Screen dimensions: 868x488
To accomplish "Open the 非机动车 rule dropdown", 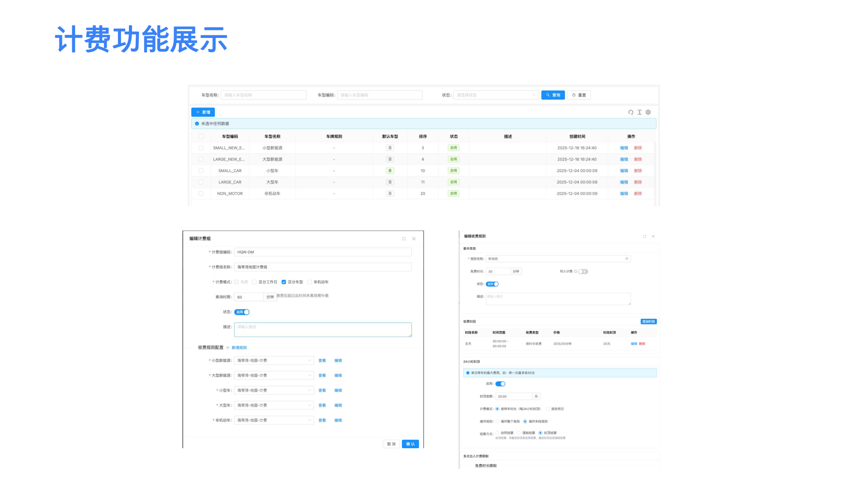I will 274,420.
